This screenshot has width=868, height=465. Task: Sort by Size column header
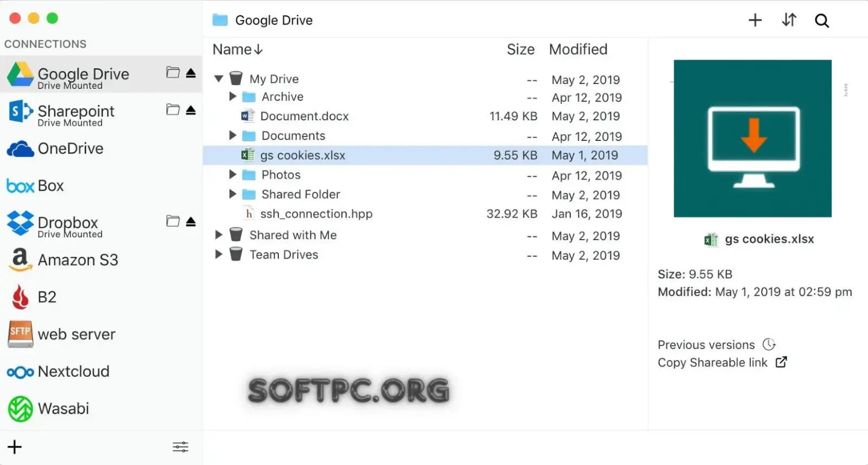pos(521,49)
